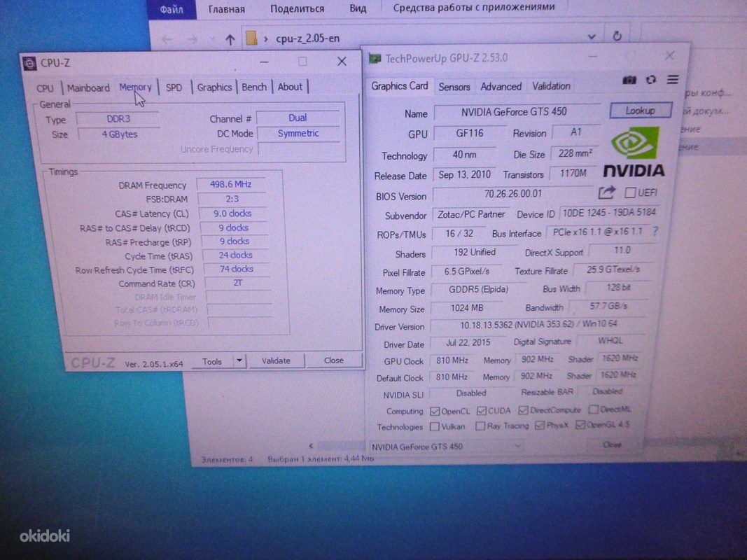Screen dimensions: 747x560
Task: Switch to the SPD tab in CPU-Z
Action: coord(174,87)
